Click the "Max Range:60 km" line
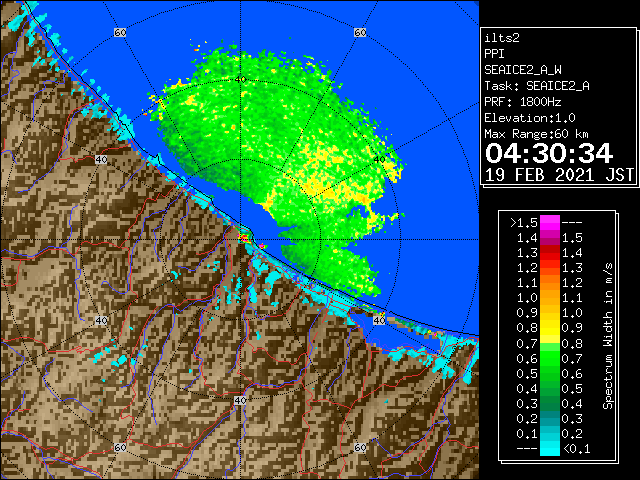Image resolution: width=640 pixels, height=480 pixels. (x=536, y=134)
